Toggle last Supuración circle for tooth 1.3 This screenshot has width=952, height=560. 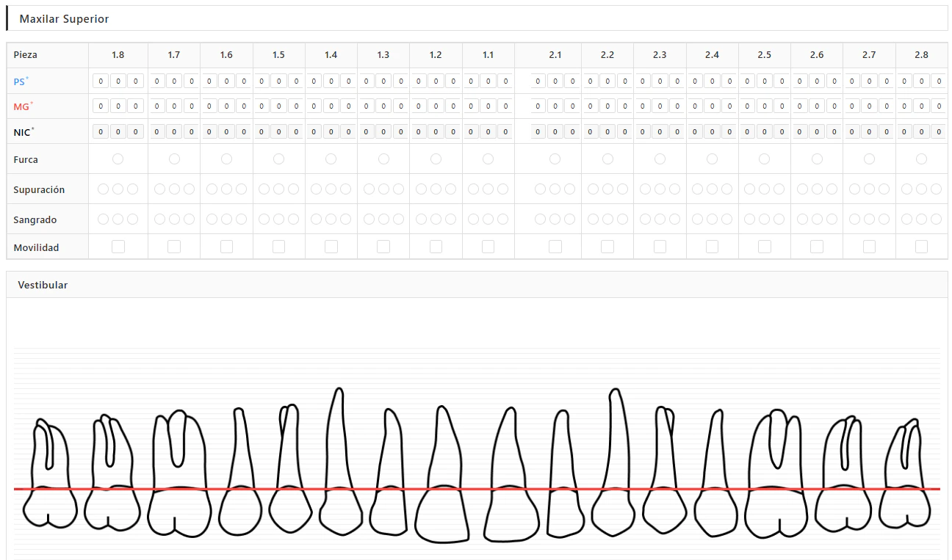point(398,189)
